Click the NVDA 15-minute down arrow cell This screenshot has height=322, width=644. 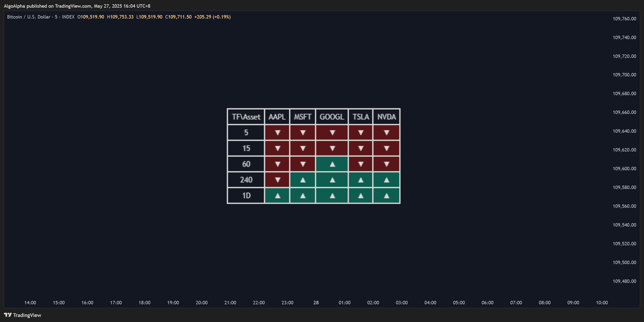[386, 148]
